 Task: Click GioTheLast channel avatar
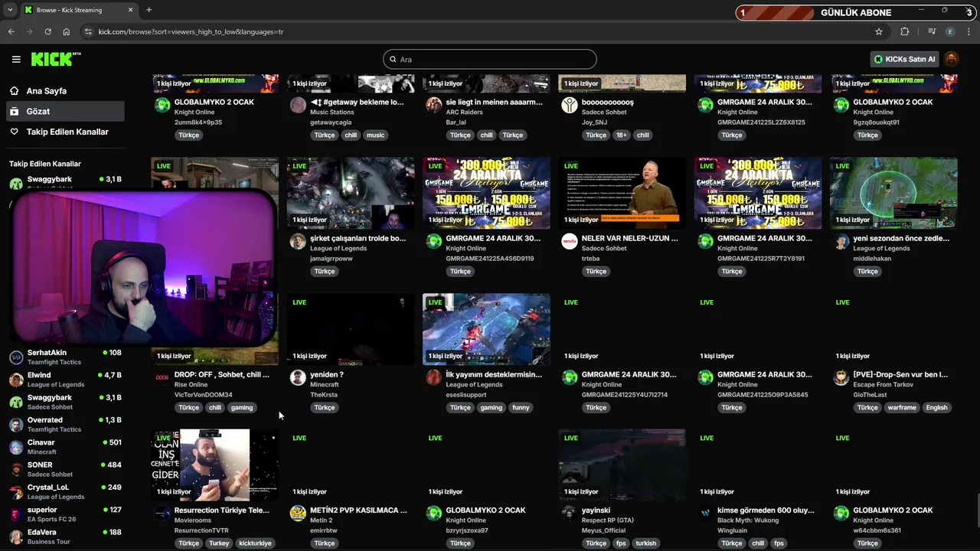[x=841, y=378]
